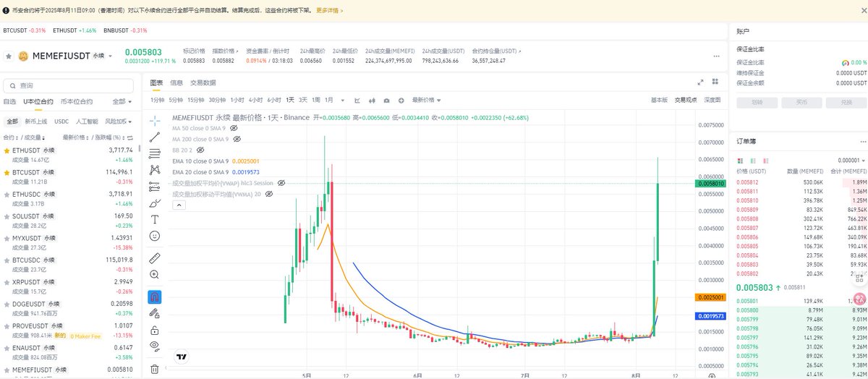Select the 币本位合约 tab

pyautogui.click(x=76, y=102)
